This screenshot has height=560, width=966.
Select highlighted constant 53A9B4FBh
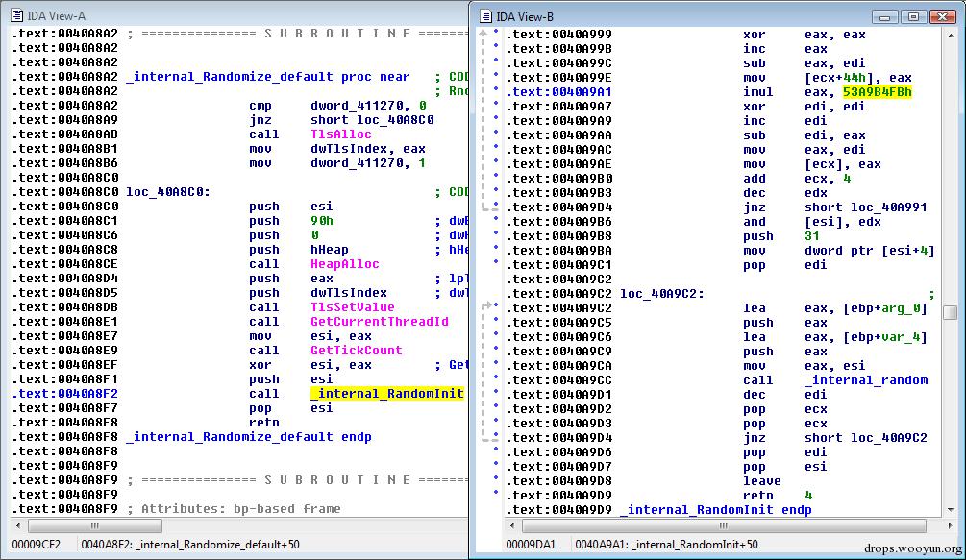pos(877,92)
